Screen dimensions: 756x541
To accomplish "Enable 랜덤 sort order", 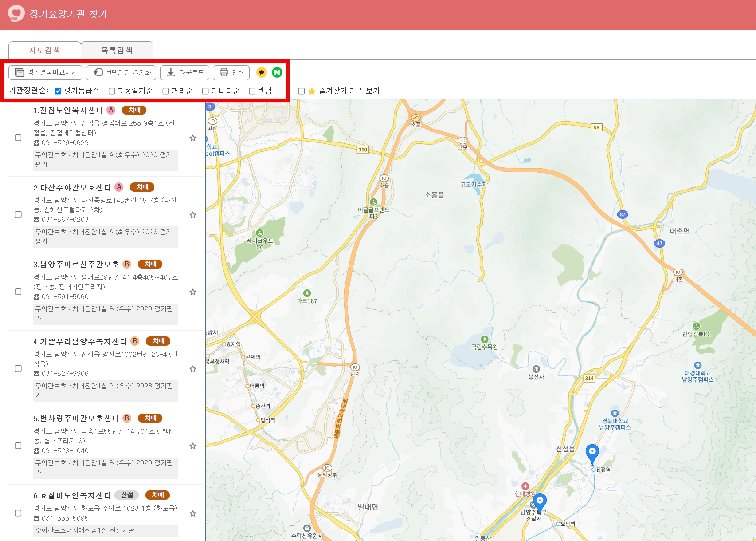I will (x=251, y=91).
